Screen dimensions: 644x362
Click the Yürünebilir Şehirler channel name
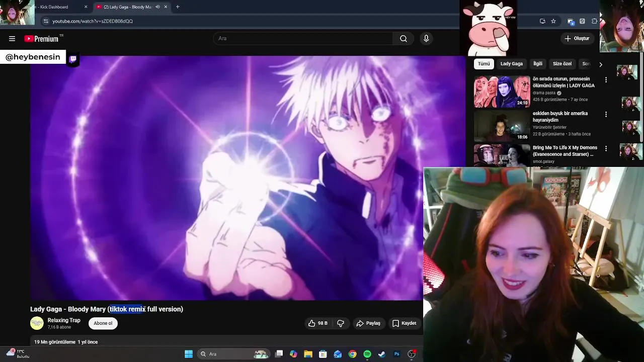point(549,128)
